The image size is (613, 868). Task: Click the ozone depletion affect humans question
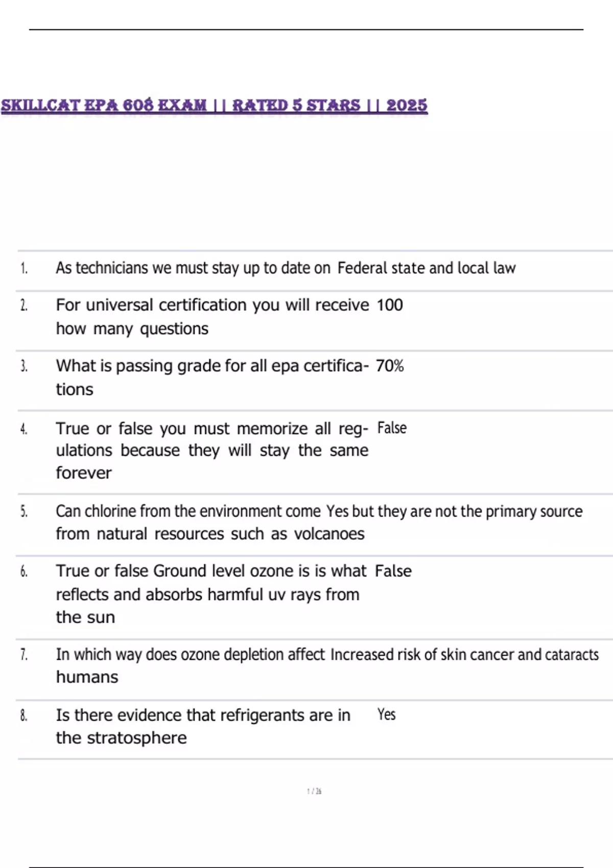190,665
